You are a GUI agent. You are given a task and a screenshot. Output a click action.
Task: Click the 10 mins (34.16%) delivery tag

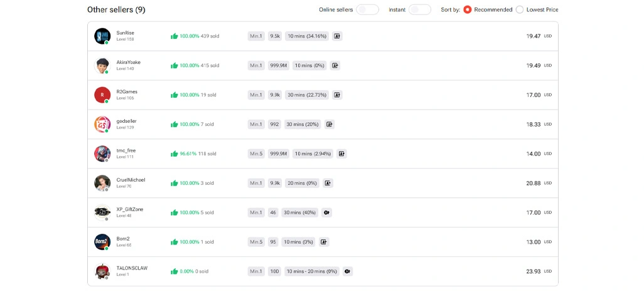point(307,36)
